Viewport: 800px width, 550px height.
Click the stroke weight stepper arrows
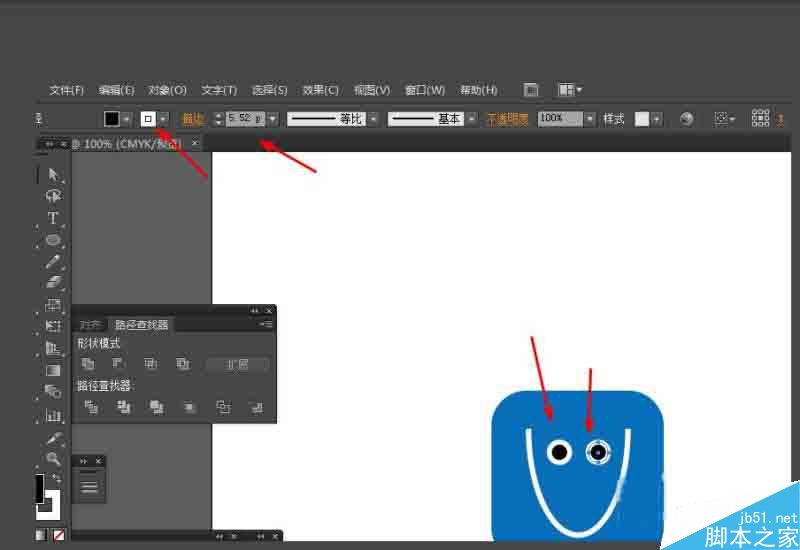point(218,119)
